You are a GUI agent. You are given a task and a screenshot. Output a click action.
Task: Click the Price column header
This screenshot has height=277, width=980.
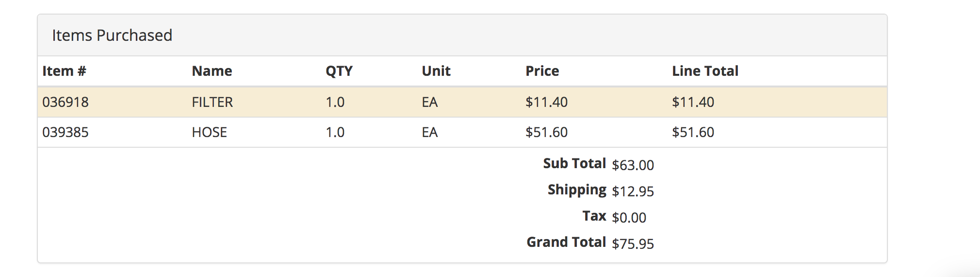coord(542,71)
